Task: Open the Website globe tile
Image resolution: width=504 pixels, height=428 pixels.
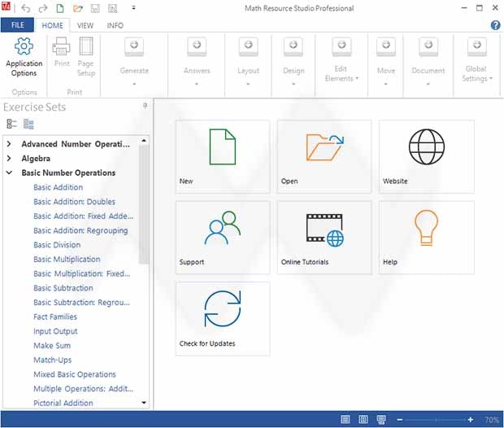Action: click(427, 156)
